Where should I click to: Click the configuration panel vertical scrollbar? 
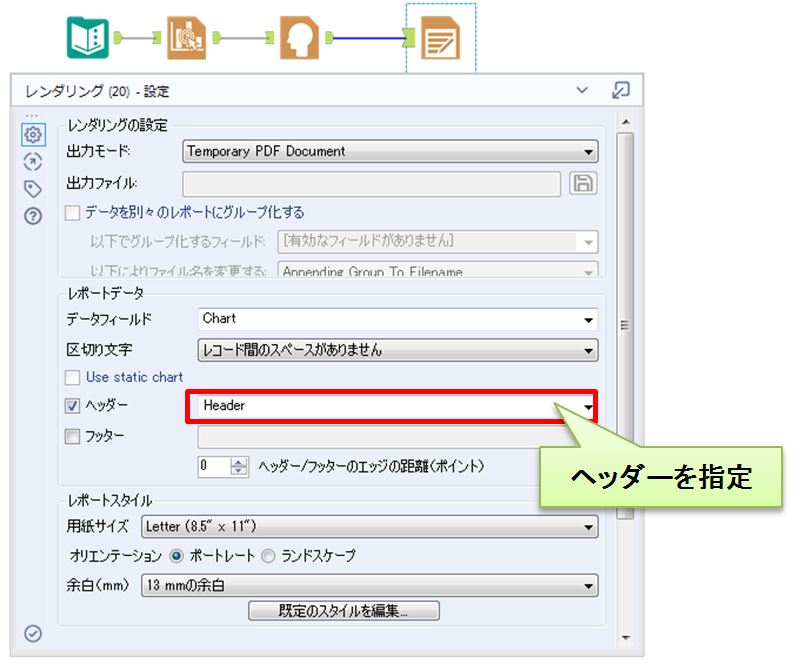[625, 324]
